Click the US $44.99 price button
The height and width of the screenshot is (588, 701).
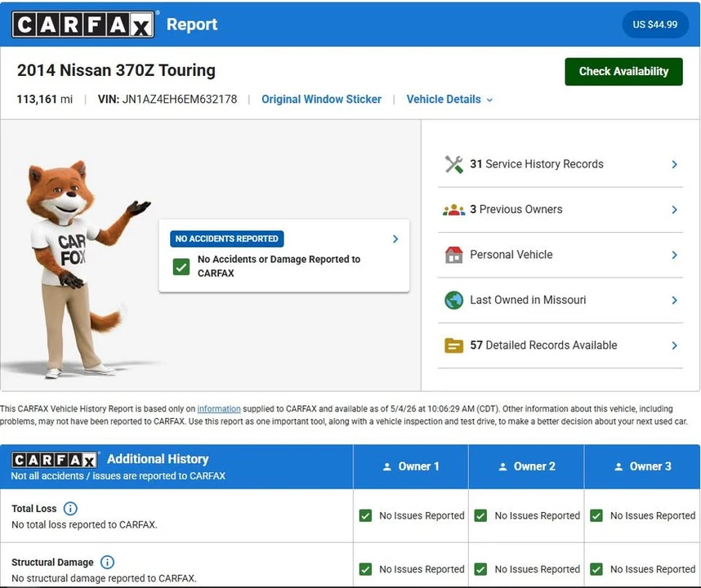(655, 24)
